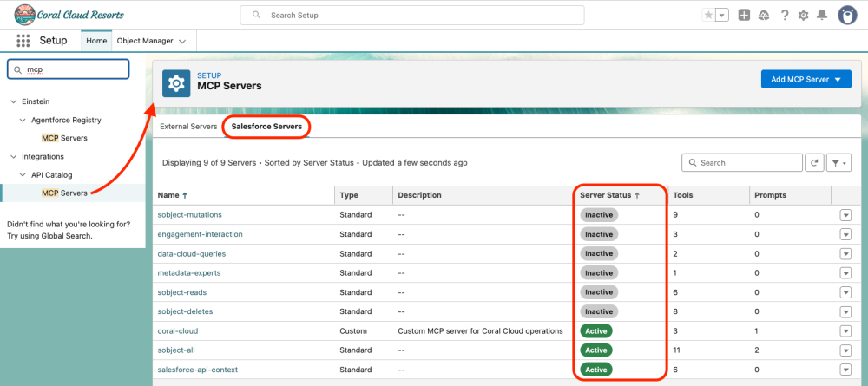Open row actions for metadata-experts

click(845, 273)
